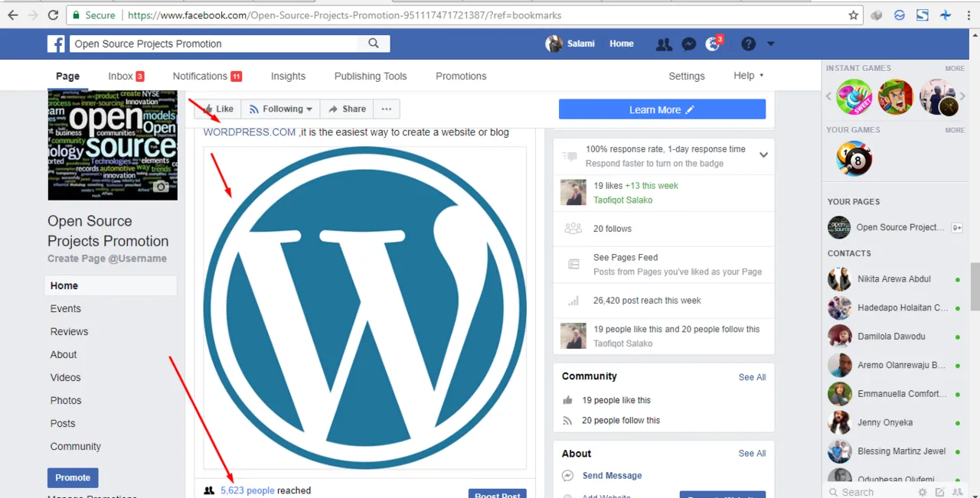Open Videos in left sidebar
The image size is (980, 498).
point(66,377)
